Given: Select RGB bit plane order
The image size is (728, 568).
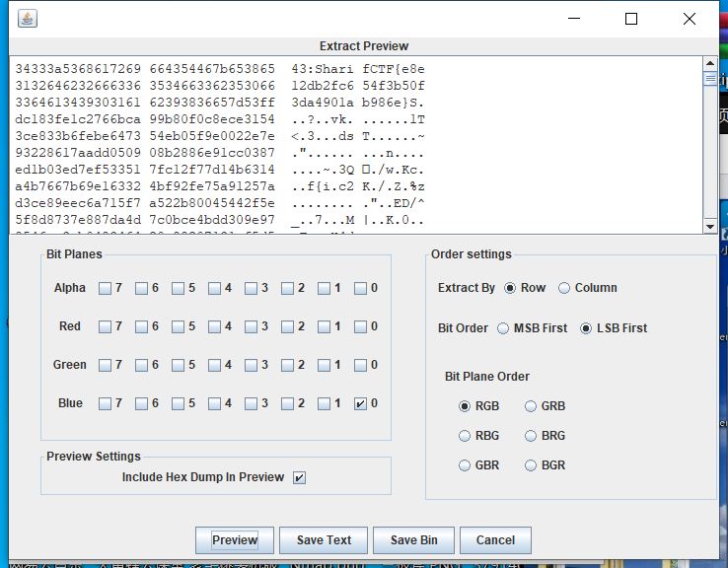Looking at the screenshot, I should [x=465, y=406].
